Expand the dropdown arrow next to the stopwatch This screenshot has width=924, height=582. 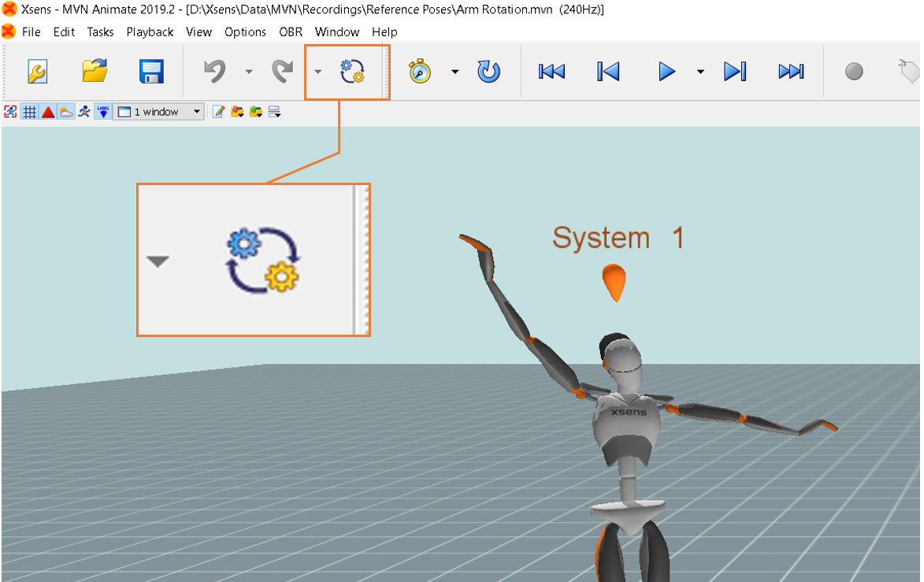[455, 72]
